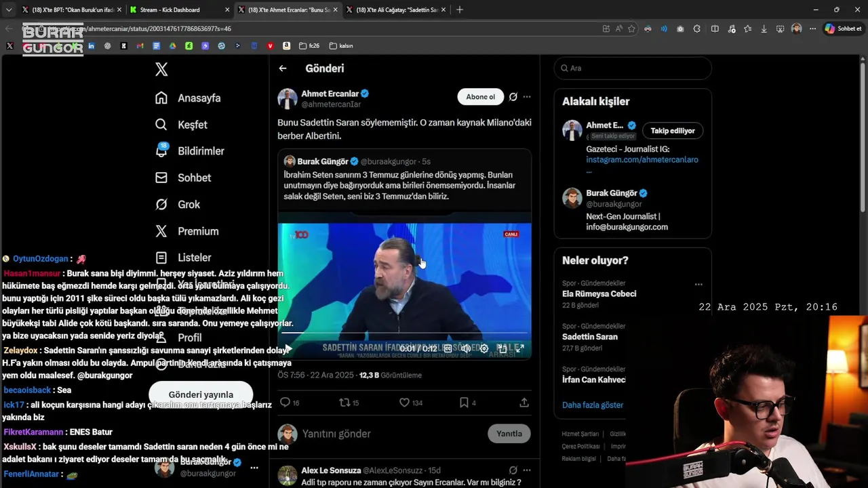The image size is (868, 488).
Task: Share the post via share icon
Action: (524, 403)
